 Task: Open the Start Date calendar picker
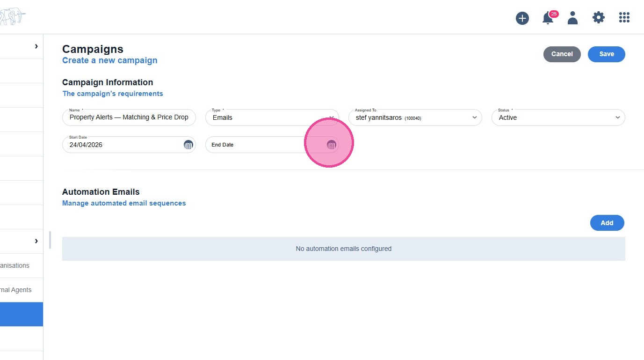tap(188, 145)
